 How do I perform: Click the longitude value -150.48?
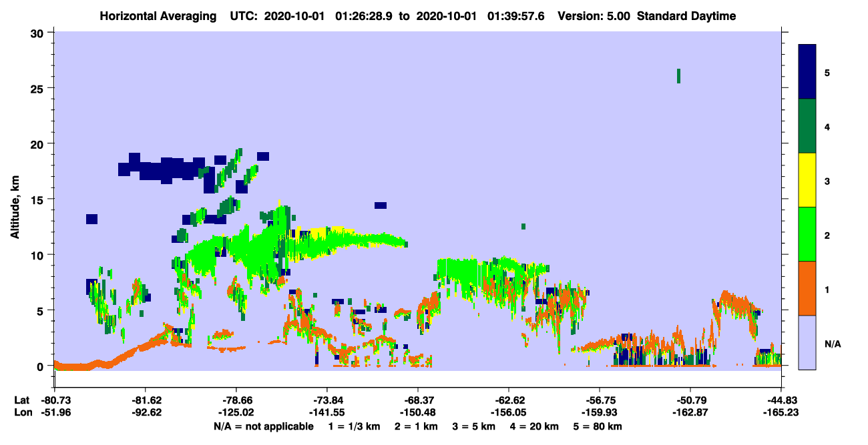[x=417, y=412]
